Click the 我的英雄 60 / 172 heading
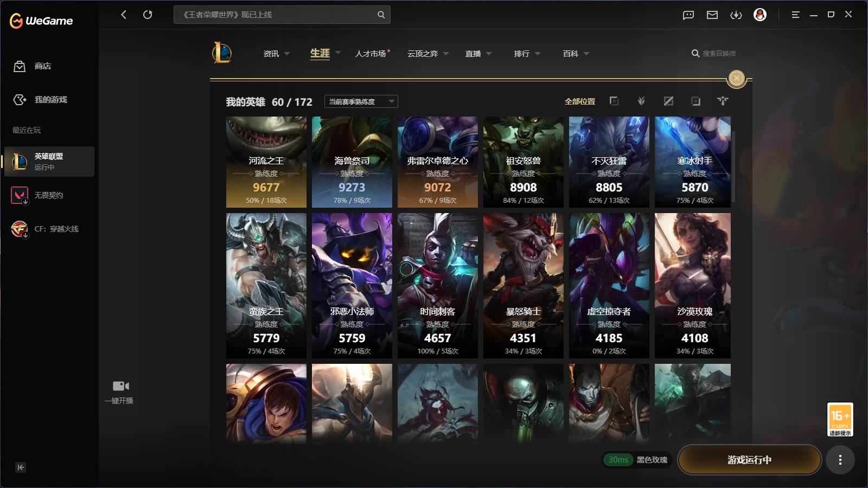 pyautogui.click(x=269, y=102)
